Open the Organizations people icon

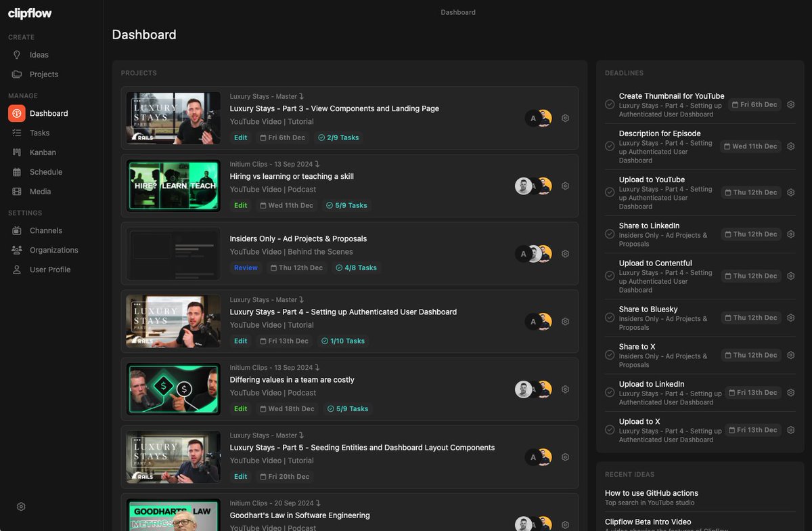(17, 250)
